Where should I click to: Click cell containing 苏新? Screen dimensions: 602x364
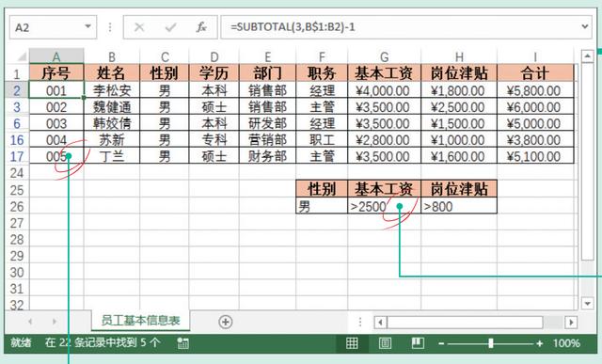point(112,140)
